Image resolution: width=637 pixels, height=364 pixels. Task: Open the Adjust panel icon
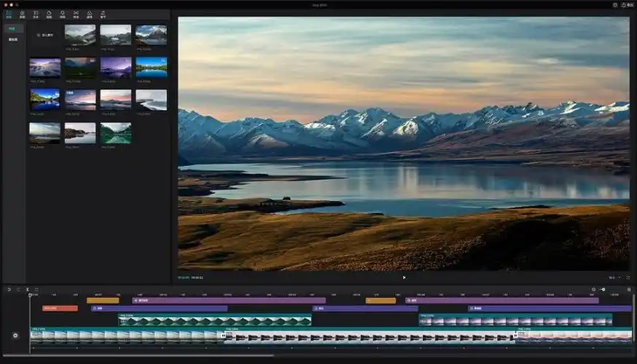click(x=103, y=14)
